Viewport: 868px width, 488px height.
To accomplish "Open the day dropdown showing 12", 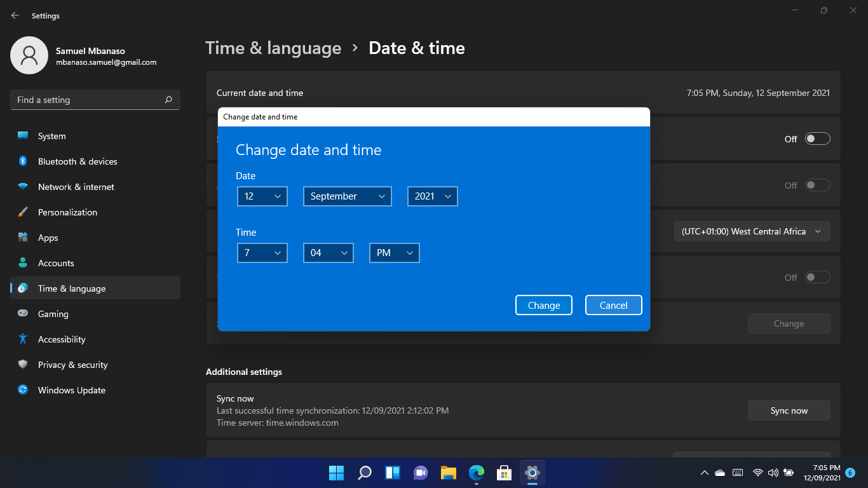I will 262,196.
